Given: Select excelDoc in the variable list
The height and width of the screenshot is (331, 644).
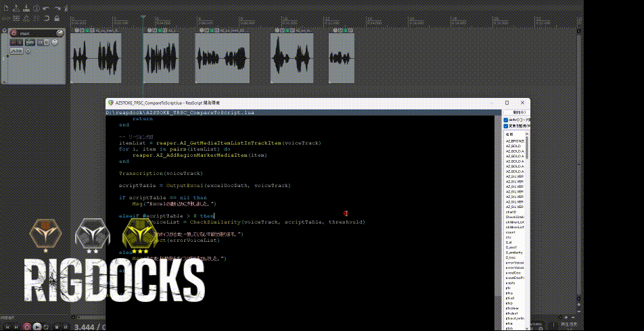Looking at the screenshot, I should coord(513,273).
